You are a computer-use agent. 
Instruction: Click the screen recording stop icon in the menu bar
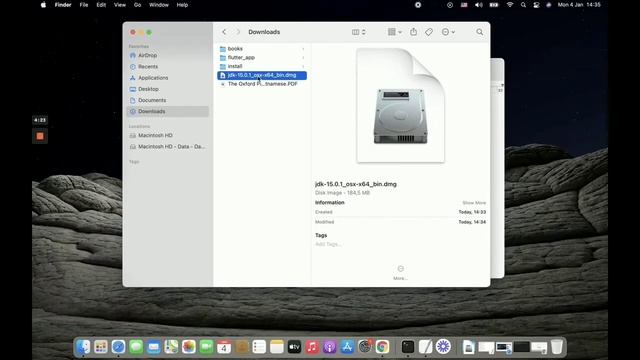tap(418, 5)
